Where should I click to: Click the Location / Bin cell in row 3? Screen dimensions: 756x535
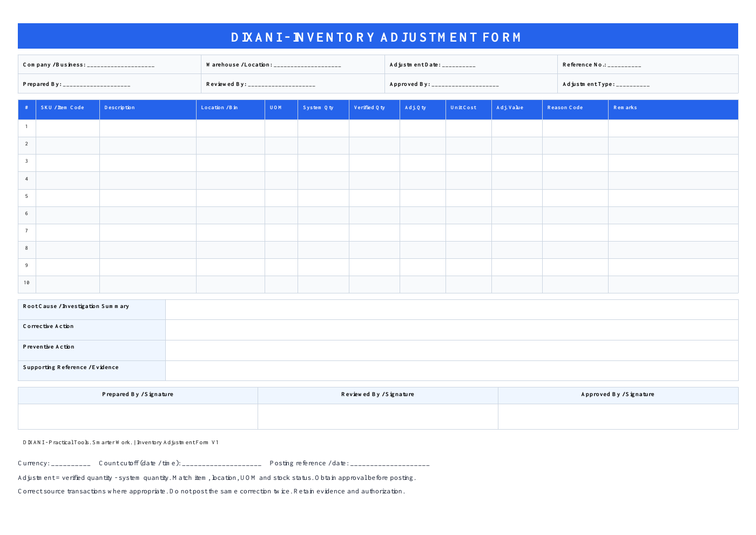pos(231,163)
